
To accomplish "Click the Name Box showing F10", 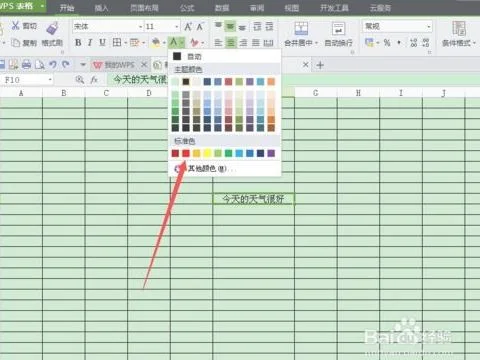I will tap(27, 80).
